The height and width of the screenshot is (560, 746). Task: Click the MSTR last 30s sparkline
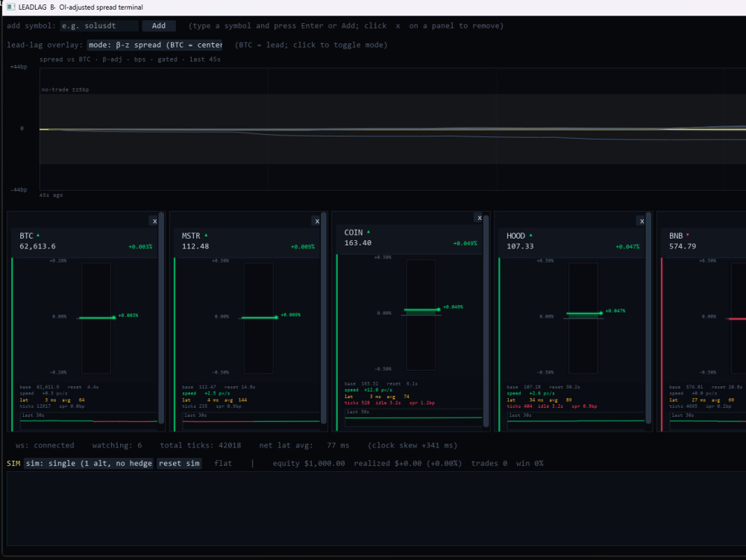pos(251,421)
